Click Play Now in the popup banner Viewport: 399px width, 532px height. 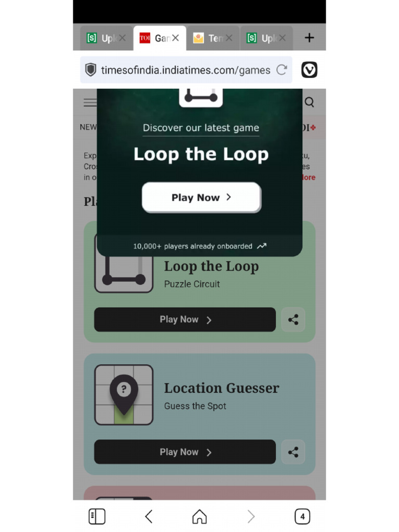coord(202,197)
